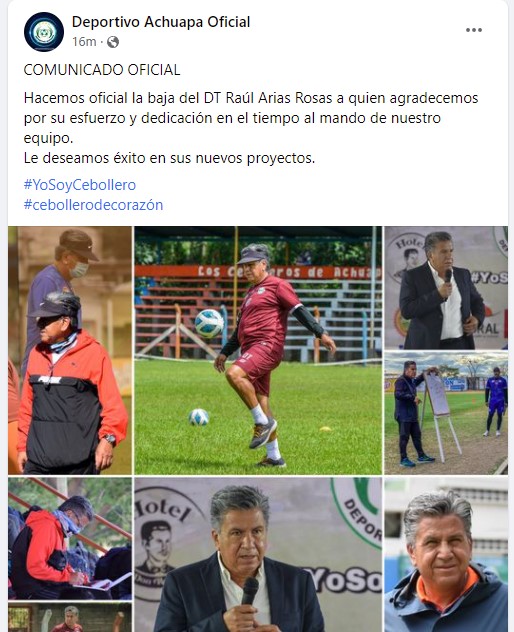This screenshot has height=632, width=514.
Task: Open the Deportivo Achuapa Oficial page name
Action: [x=161, y=22]
